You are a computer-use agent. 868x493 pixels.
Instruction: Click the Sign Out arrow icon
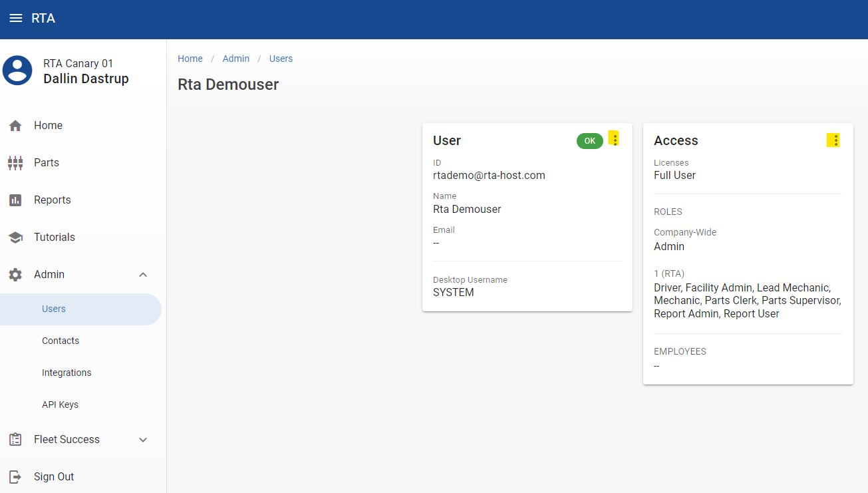(x=15, y=477)
